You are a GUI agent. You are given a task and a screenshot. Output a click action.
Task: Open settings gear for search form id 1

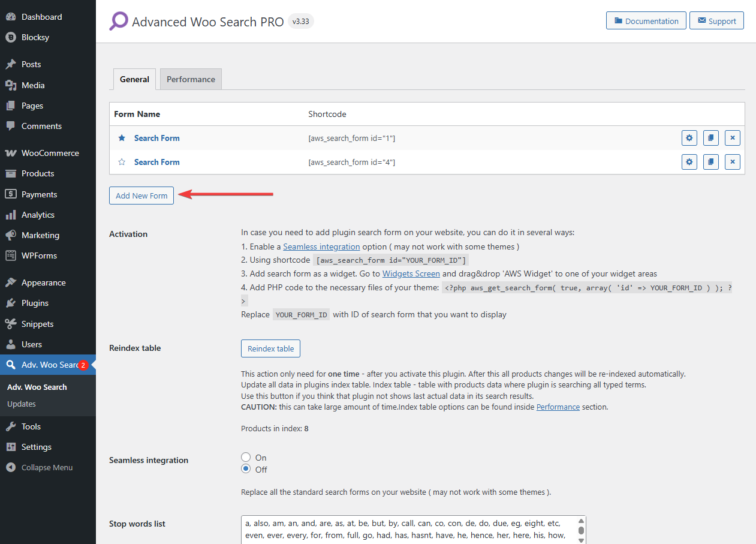pos(689,138)
